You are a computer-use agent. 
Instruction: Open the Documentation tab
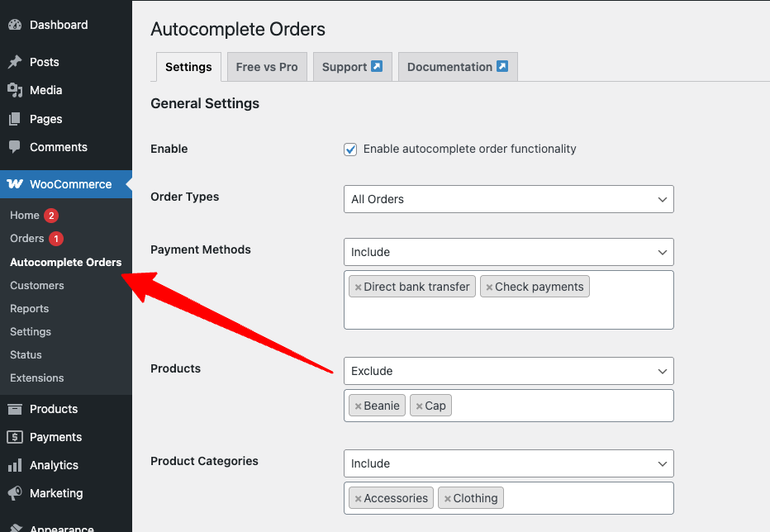pos(458,67)
